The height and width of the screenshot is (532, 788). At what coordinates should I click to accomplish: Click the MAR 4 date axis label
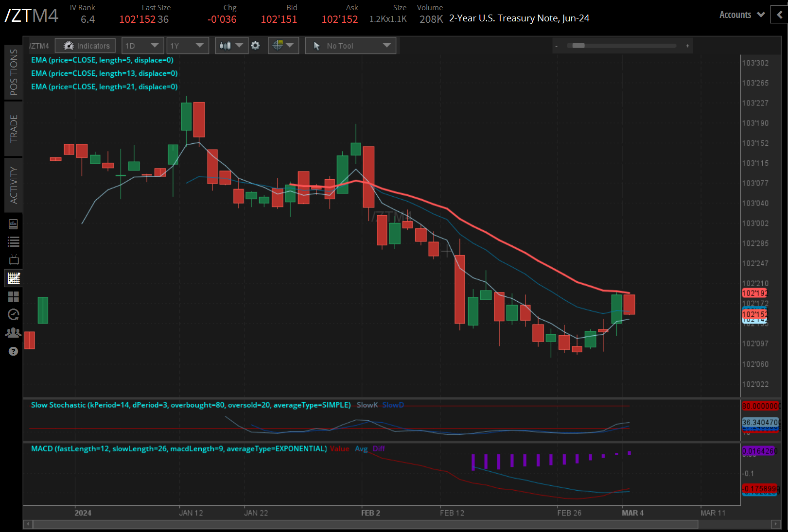click(x=632, y=513)
